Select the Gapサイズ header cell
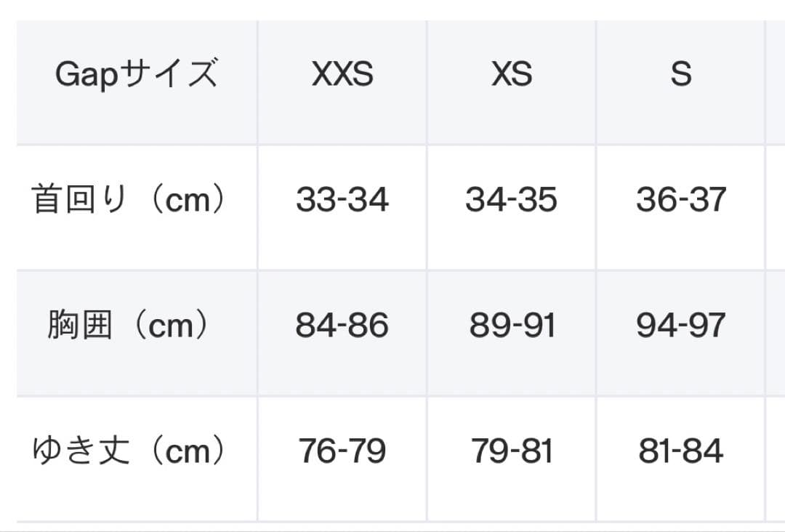The image size is (785, 532). coord(137,83)
